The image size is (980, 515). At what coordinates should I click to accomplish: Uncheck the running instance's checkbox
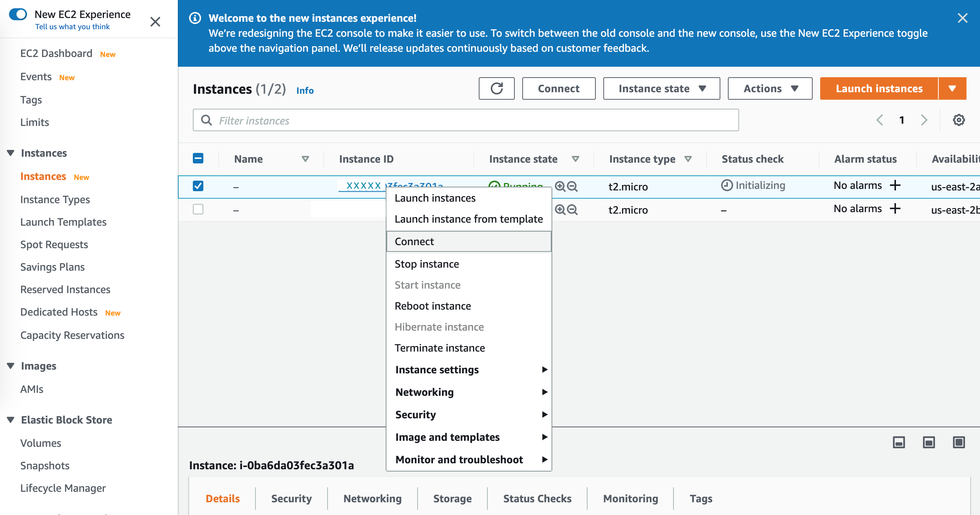coord(198,186)
